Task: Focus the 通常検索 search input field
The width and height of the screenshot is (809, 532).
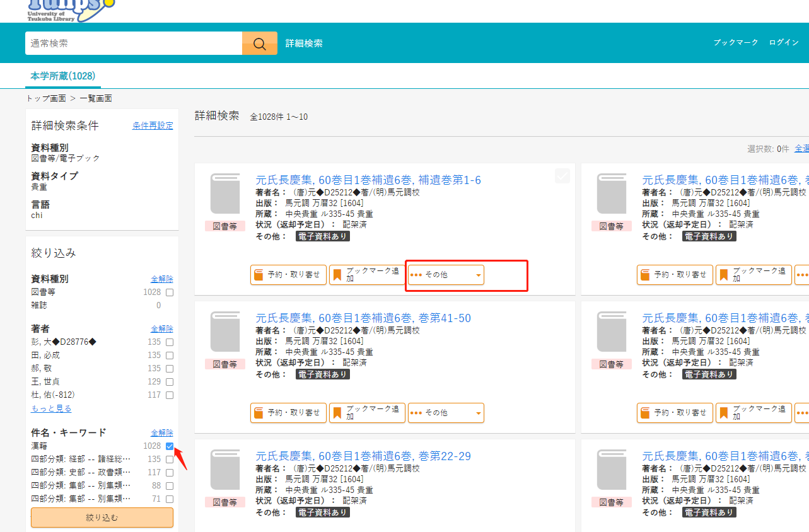Action: click(x=134, y=43)
